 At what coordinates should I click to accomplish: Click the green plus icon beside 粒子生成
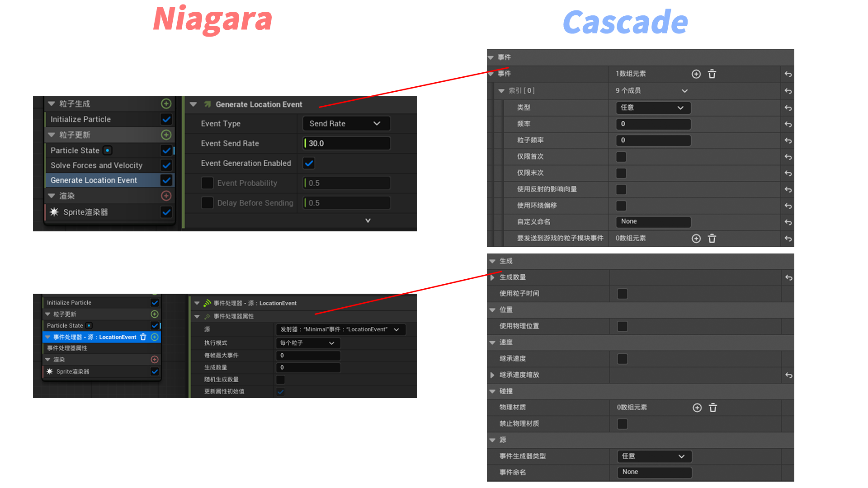coord(166,103)
